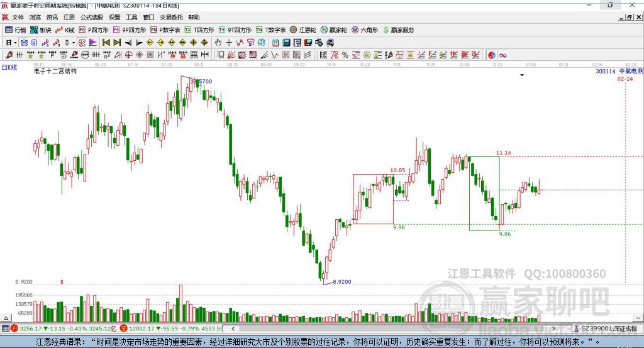Open the small black dropdown arrow above chart
Image resolution: width=644 pixels, height=348 pixels.
[522, 75]
